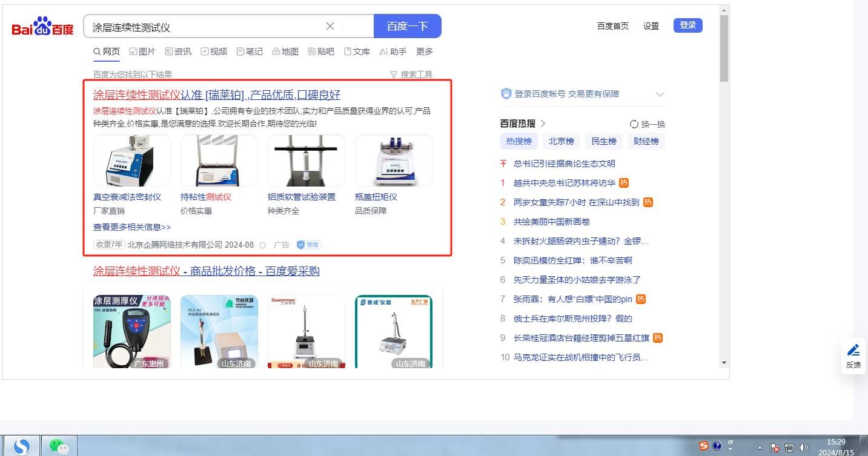Open the 铝质软管试验装置 product link
Screen dimensions: 868x456
[x=302, y=197]
